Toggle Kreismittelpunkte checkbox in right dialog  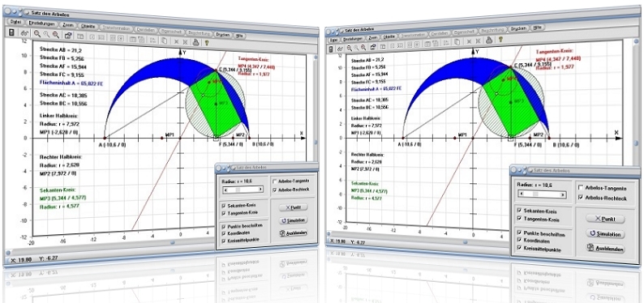[x=519, y=247]
